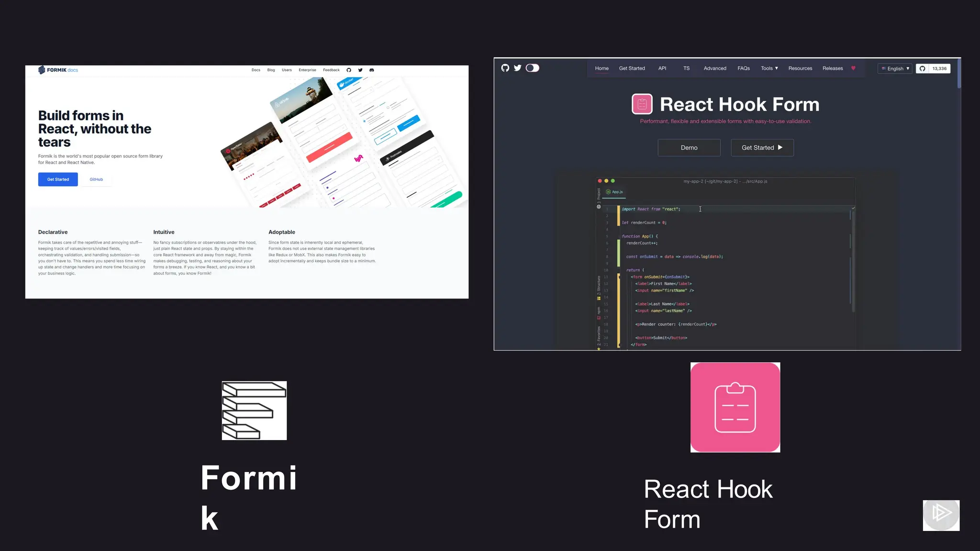Viewport: 980px width, 551px height.
Task: Click the Declarative heading on Formik
Action: [x=53, y=232]
